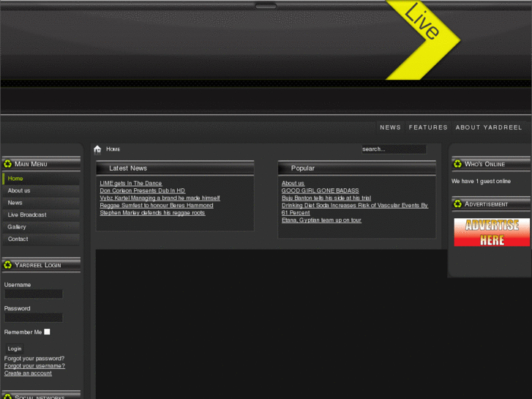Click the 'We have 1 guest online' text
Viewport: 532px width, 399px height.
click(481, 182)
